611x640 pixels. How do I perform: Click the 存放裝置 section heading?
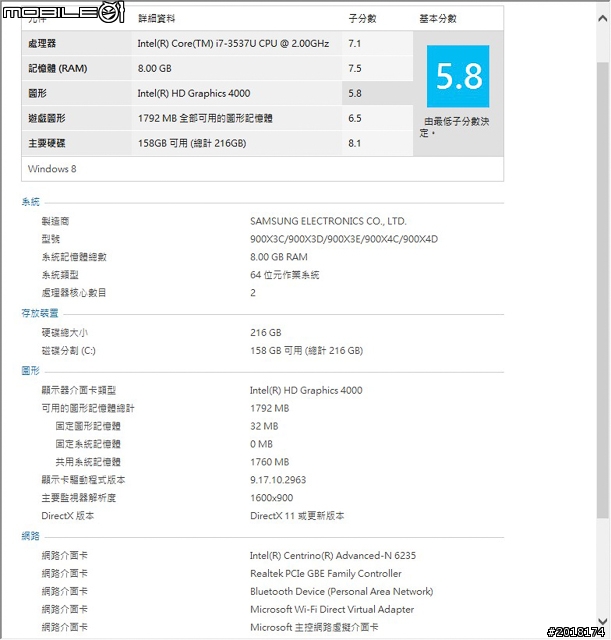[40, 313]
